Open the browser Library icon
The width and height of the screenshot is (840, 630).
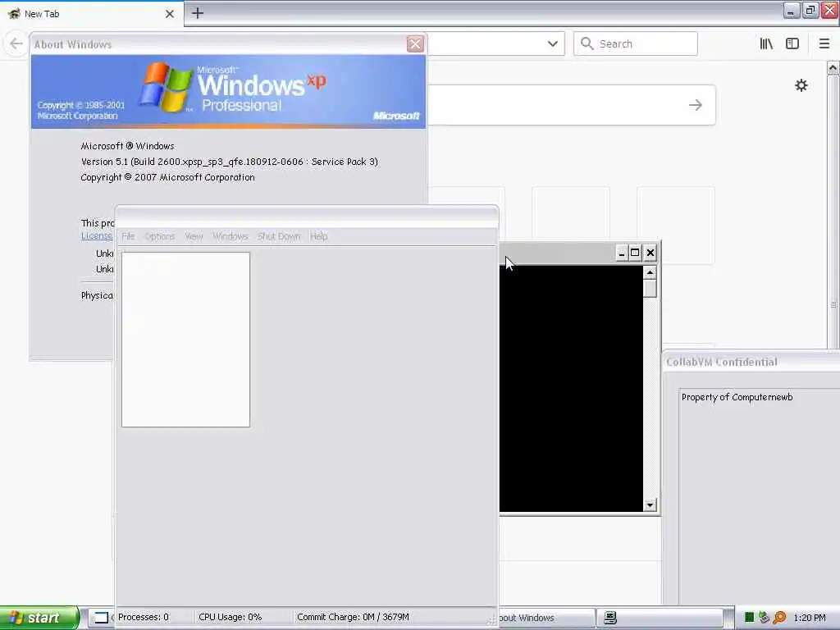pos(766,44)
